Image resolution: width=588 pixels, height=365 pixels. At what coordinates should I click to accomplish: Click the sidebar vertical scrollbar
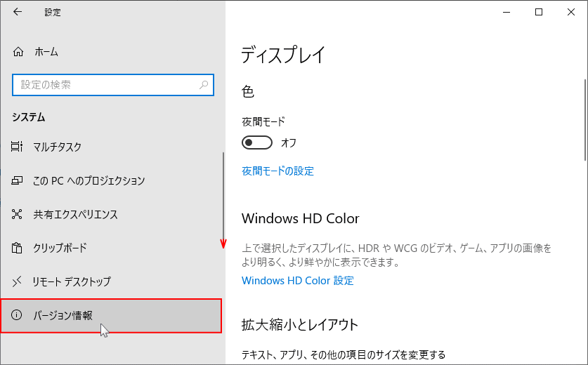click(223, 195)
